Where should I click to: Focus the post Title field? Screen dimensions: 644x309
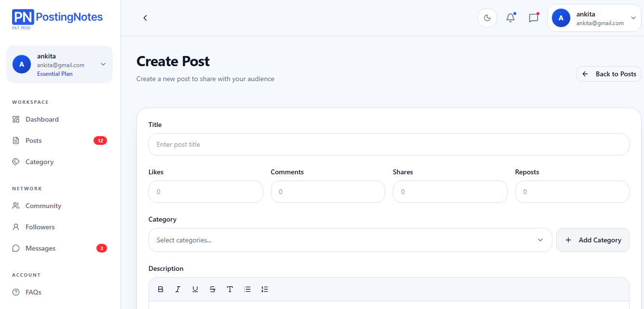tap(389, 144)
